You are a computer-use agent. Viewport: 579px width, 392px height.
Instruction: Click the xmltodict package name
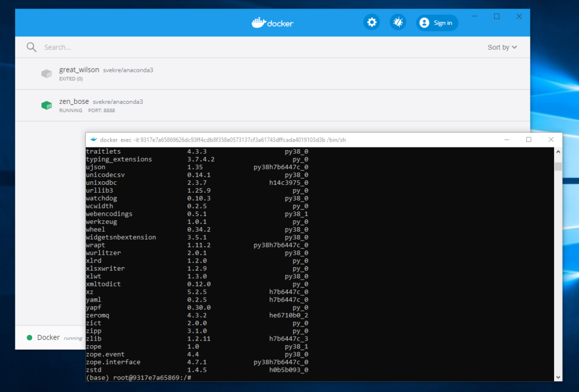(103, 284)
